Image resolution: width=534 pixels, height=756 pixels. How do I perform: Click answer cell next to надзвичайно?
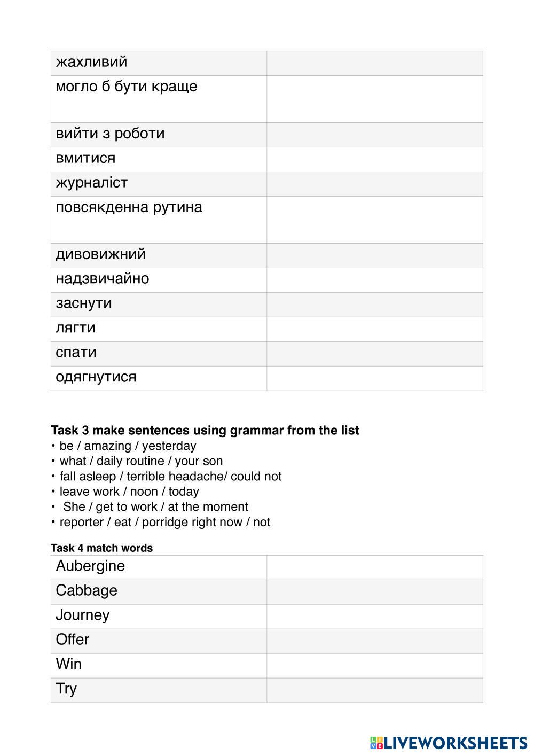pos(374,280)
